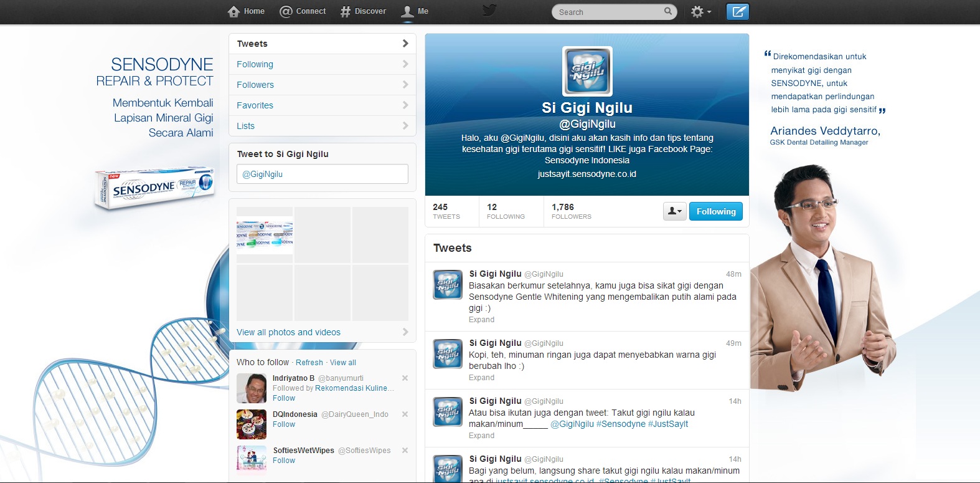Screen dimensions: 980x483
Task: Click SoftiesWetWipes username
Action: pos(304,450)
